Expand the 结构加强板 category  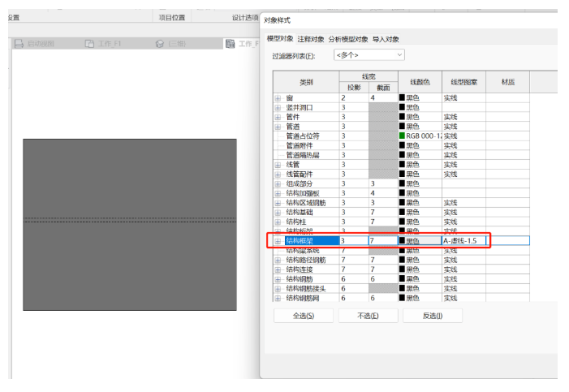point(278,193)
